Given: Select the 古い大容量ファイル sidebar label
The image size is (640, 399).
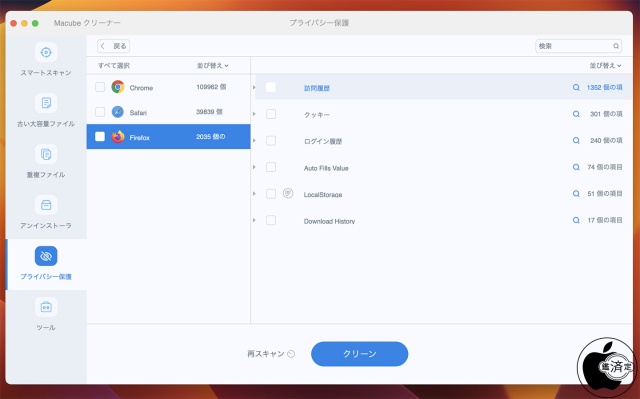Looking at the screenshot, I should pos(46,124).
